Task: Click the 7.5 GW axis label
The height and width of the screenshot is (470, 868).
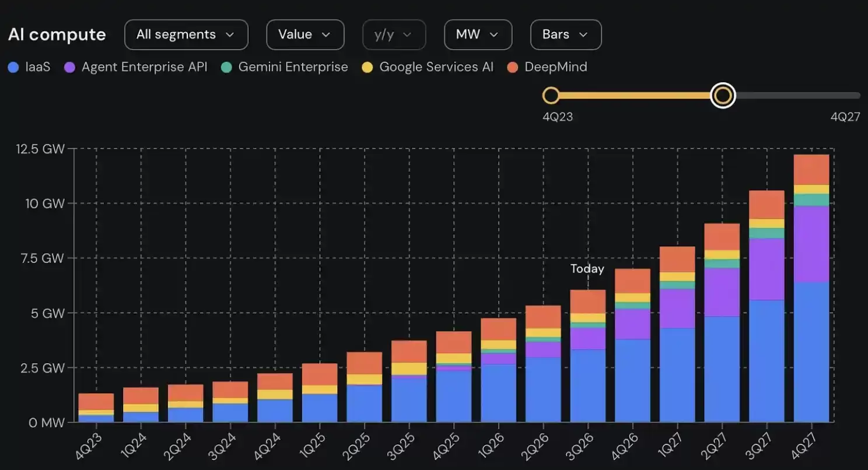Action: [x=43, y=258]
